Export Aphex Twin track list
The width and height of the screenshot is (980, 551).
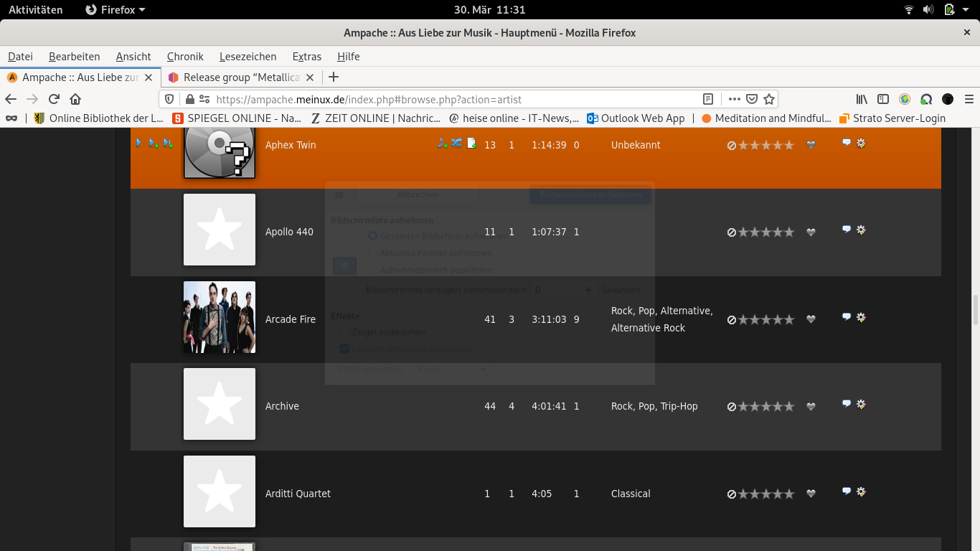coord(471,144)
